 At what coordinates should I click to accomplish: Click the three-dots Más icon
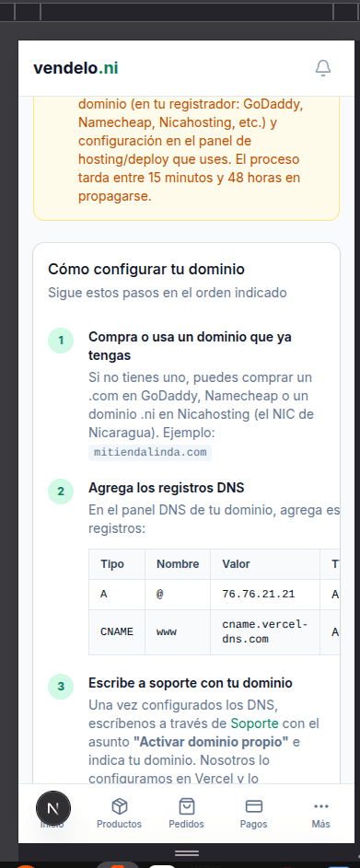click(x=320, y=806)
